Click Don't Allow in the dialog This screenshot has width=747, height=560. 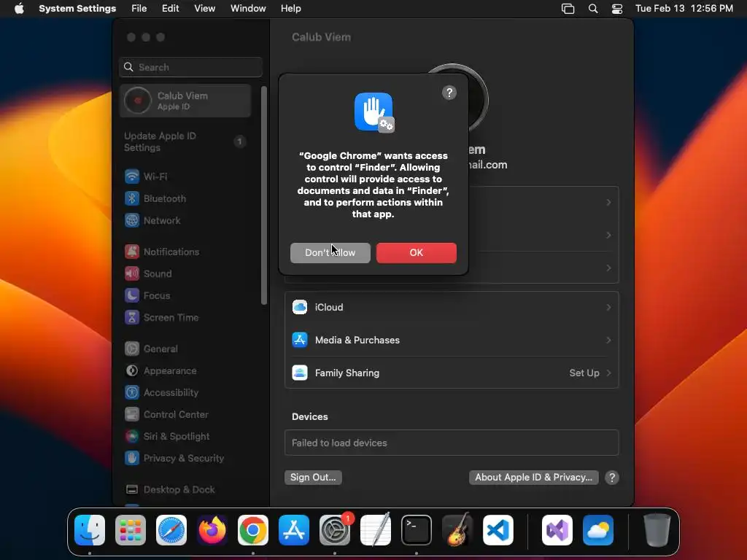point(330,253)
